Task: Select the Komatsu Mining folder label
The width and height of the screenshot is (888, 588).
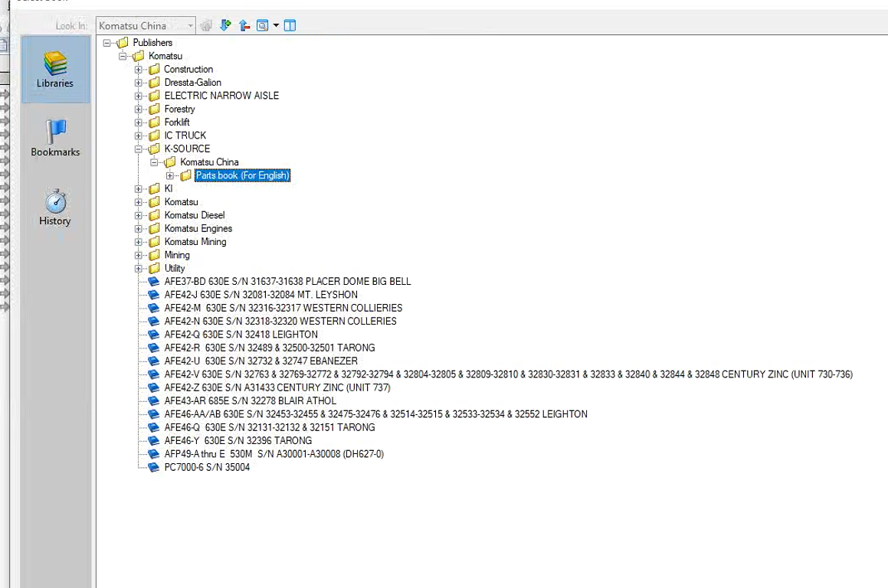Action: pyautogui.click(x=195, y=242)
